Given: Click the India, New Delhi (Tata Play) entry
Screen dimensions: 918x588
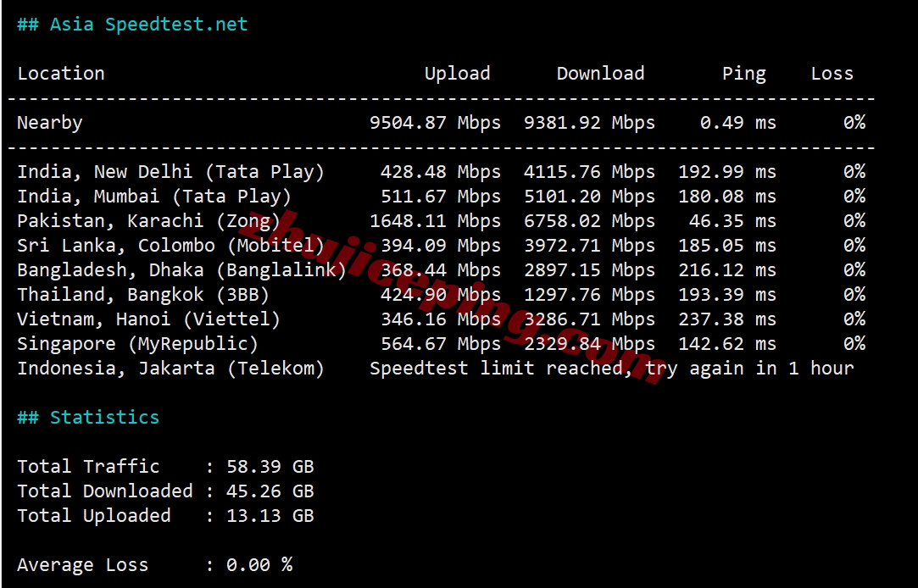Looking at the screenshot, I should click(170, 172).
